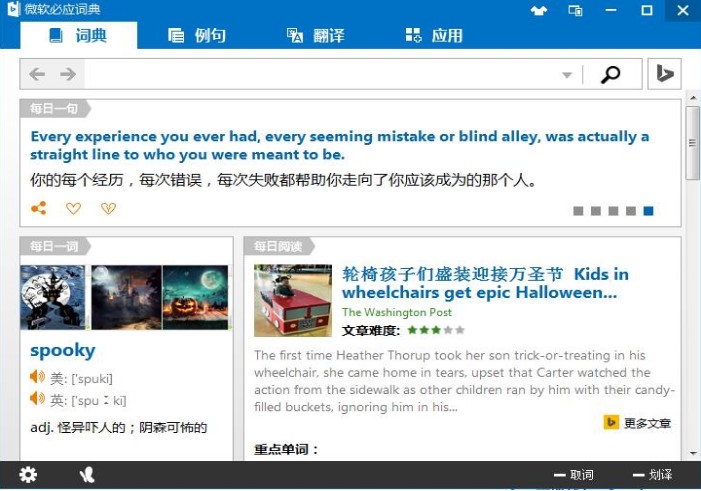Toggle 划译 selection translation
Image resolution: width=701 pixels, height=491 pixels.
click(653, 475)
